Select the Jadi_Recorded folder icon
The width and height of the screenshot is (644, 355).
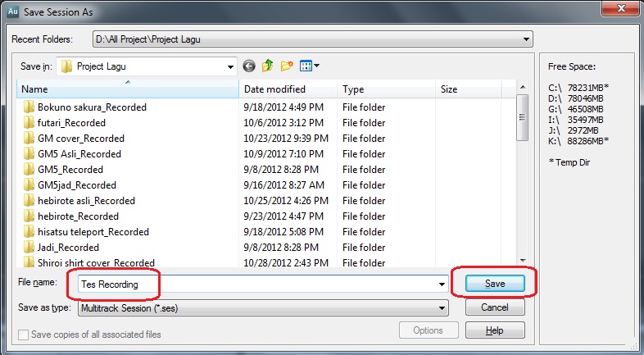(x=29, y=248)
